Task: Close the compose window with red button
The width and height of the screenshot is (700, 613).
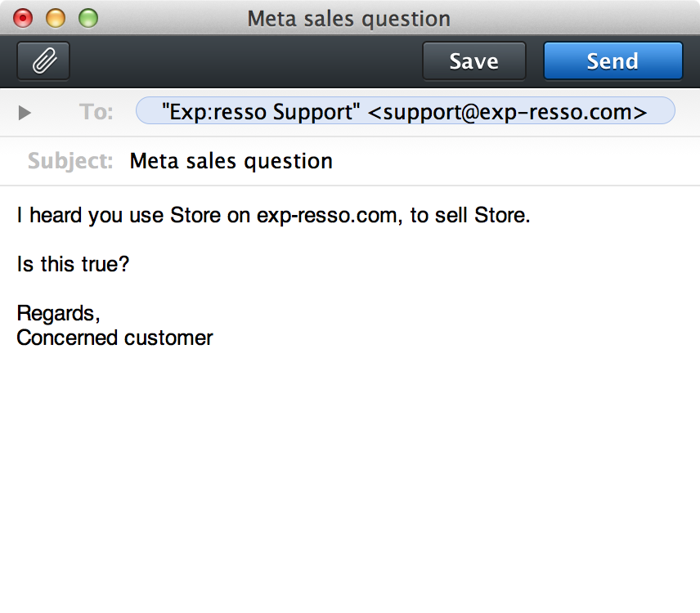Action: pyautogui.click(x=23, y=18)
